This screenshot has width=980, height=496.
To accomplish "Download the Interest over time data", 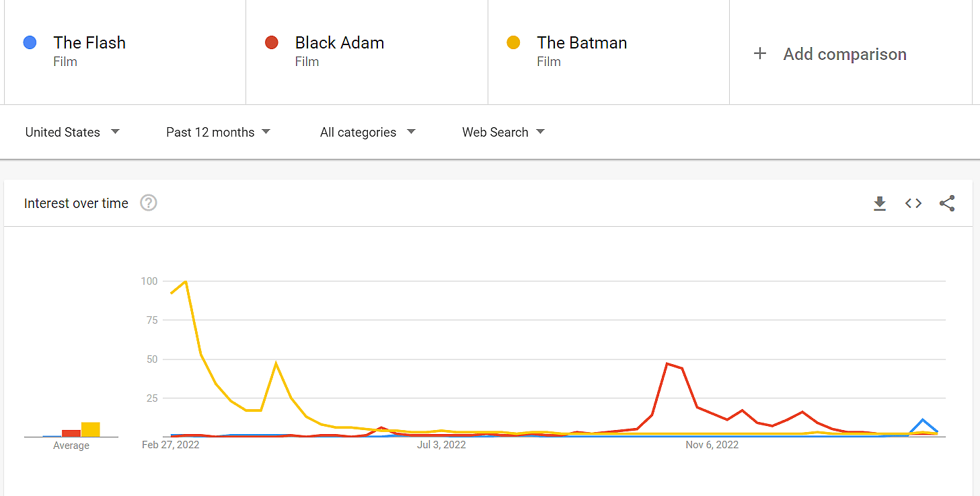I will click(x=879, y=203).
